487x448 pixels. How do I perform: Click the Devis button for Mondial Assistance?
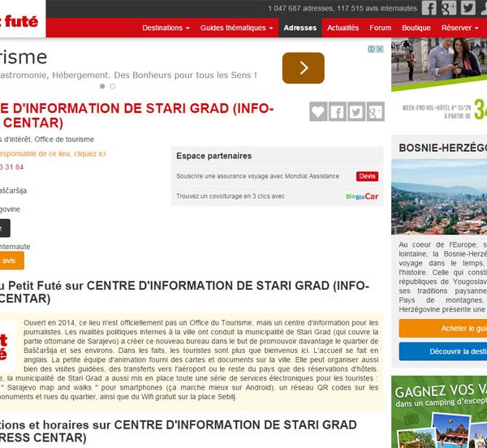pos(367,176)
